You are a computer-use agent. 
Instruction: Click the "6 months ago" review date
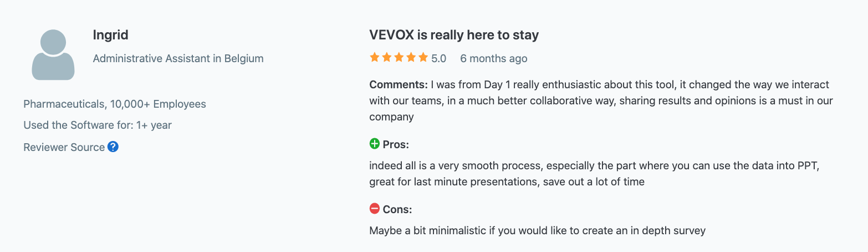coord(494,58)
